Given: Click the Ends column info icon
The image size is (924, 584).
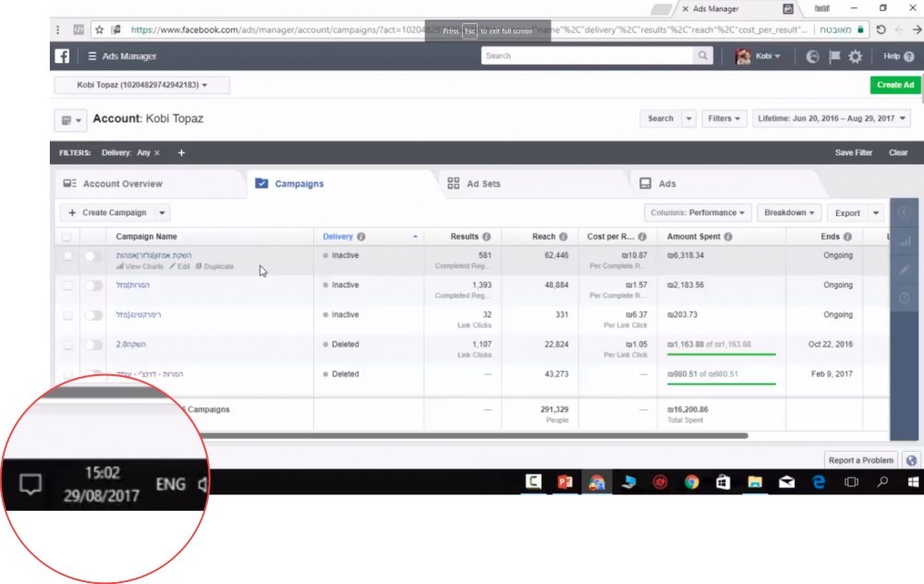Looking at the screenshot, I should (846, 237).
